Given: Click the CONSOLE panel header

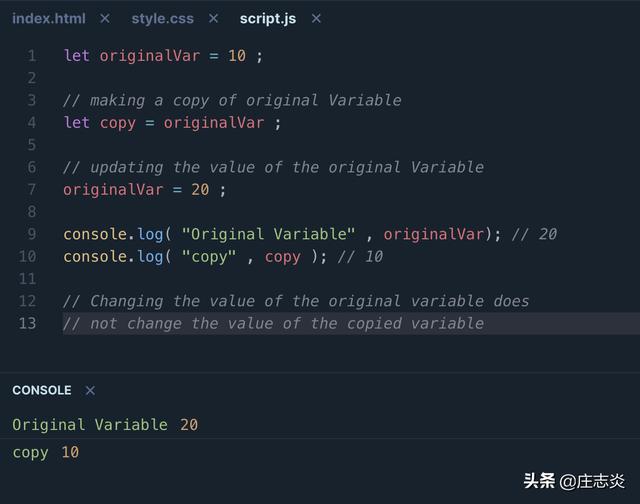Looking at the screenshot, I should coord(42,391).
